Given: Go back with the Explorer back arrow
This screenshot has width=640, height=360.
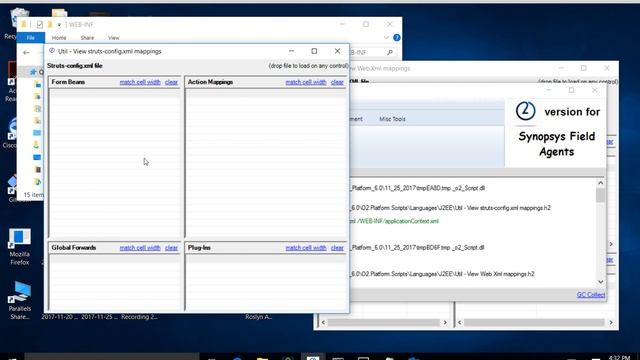Looking at the screenshot, I should 27,52.
